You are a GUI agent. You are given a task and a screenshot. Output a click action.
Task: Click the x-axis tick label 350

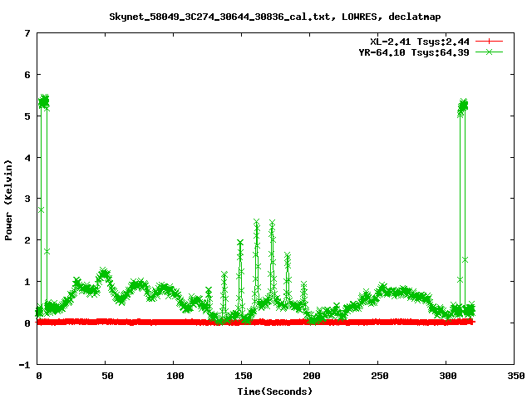[516, 376]
